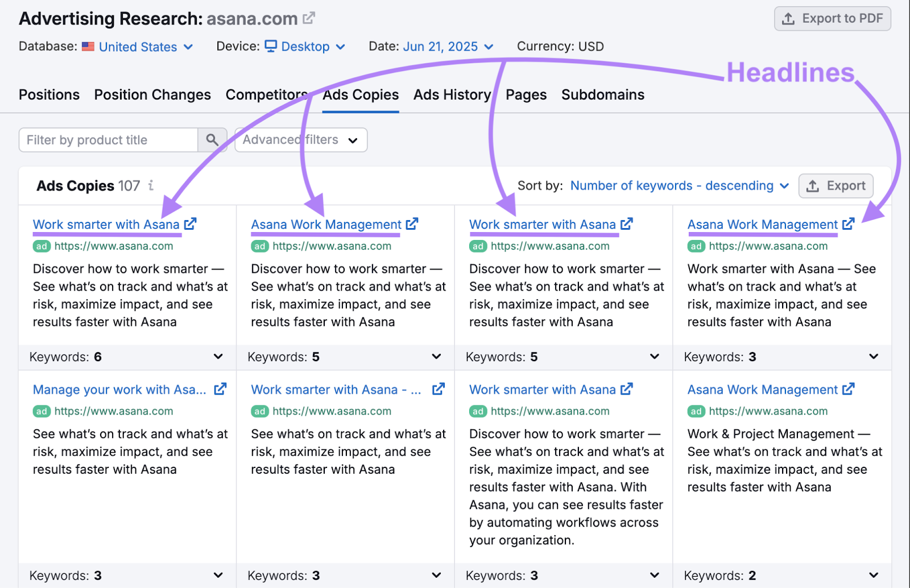Click the desktop monitor icon near Device
This screenshot has width=910, height=588.
272,46
